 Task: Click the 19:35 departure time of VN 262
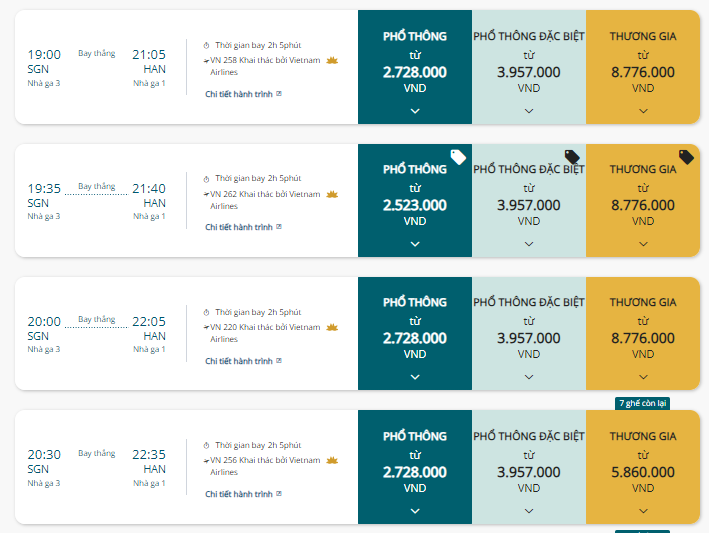[x=44, y=189]
